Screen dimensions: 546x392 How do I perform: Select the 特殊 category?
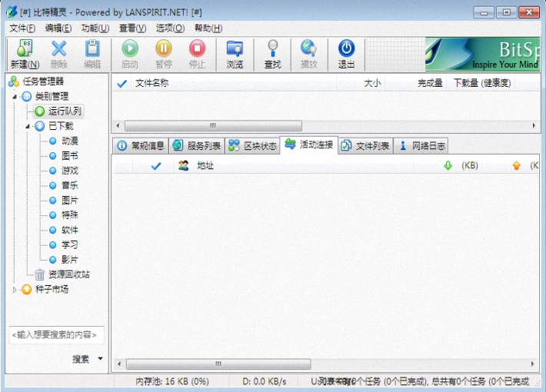click(x=63, y=214)
